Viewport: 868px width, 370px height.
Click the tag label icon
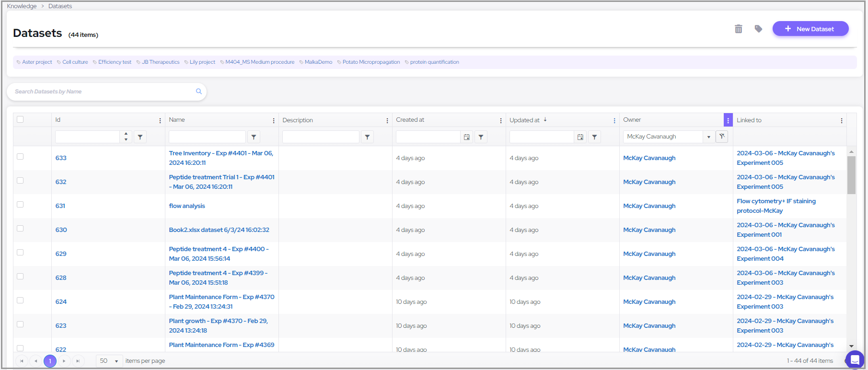pyautogui.click(x=758, y=29)
